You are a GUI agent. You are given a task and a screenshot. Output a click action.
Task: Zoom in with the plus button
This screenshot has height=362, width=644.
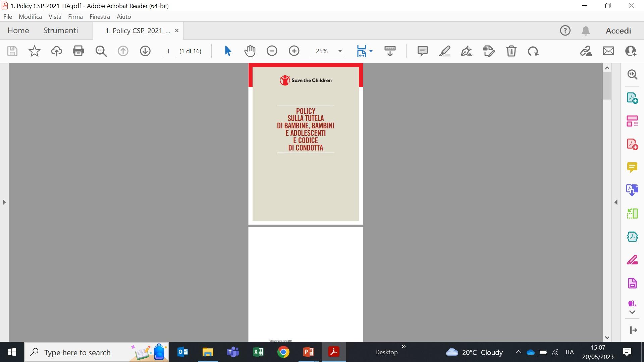point(294,51)
